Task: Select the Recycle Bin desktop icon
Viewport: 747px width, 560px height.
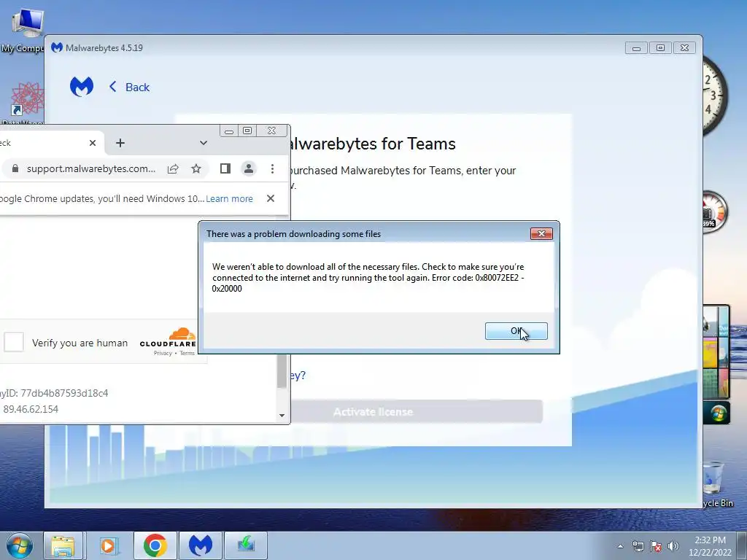Action: [717, 485]
